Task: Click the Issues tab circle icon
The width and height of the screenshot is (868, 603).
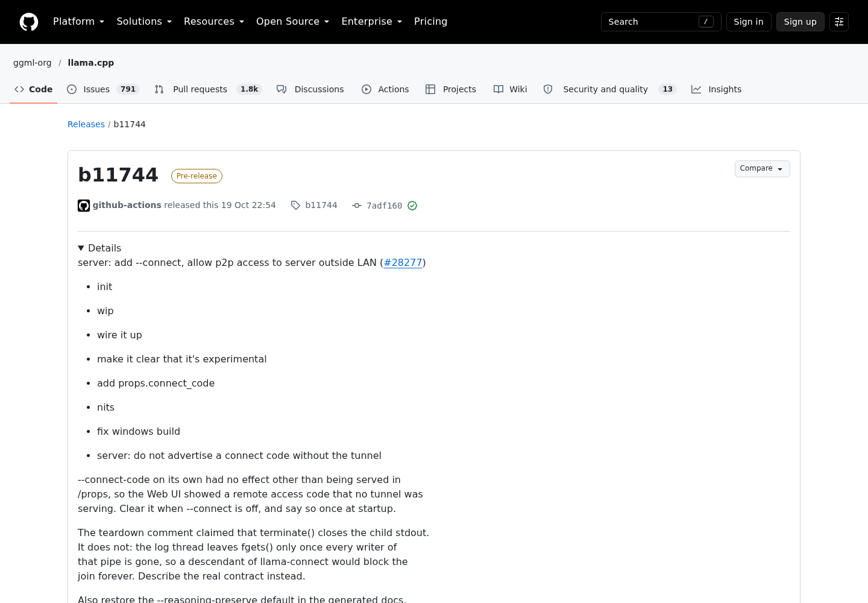Action: [72, 89]
